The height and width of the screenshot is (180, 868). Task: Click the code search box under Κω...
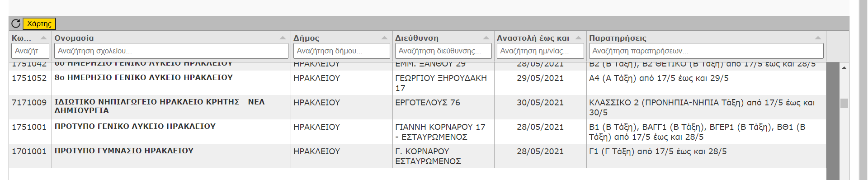[x=30, y=51]
